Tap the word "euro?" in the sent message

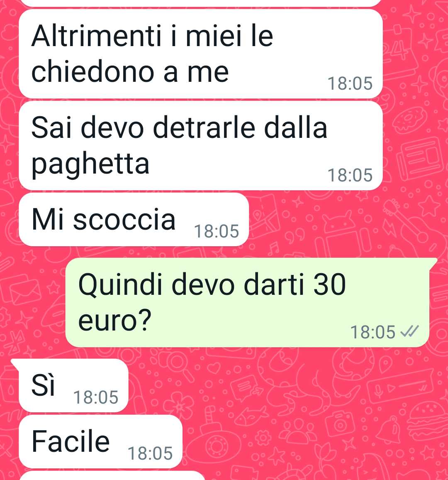coord(115,320)
